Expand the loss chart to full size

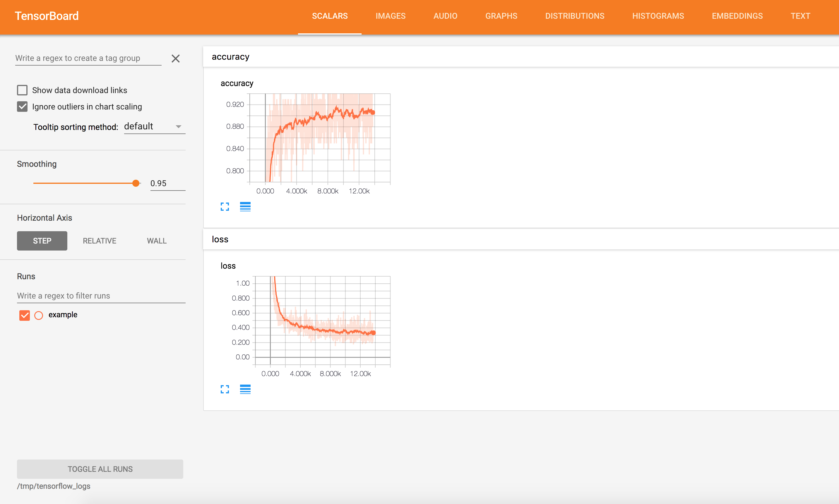[225, 389]
